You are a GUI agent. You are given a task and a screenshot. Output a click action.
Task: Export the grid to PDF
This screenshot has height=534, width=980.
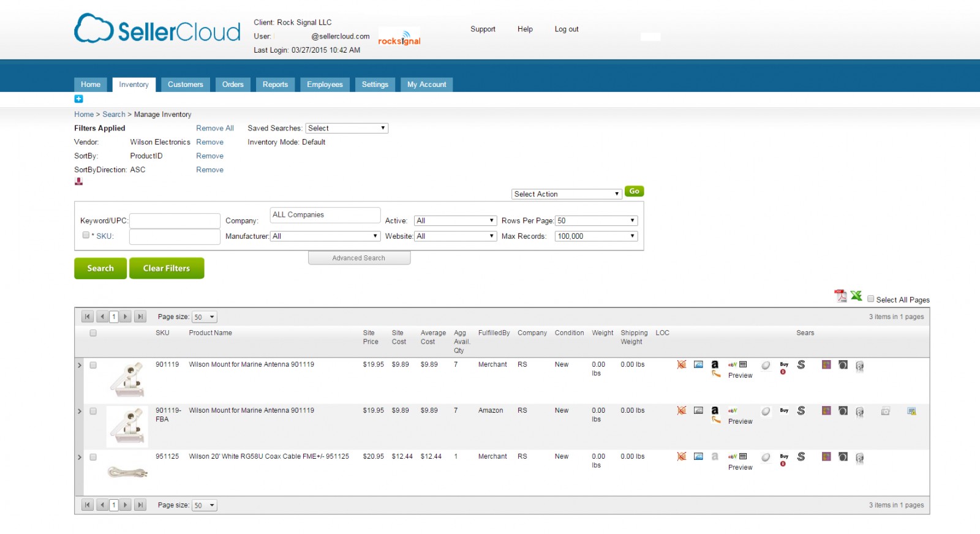click(840, 296)
